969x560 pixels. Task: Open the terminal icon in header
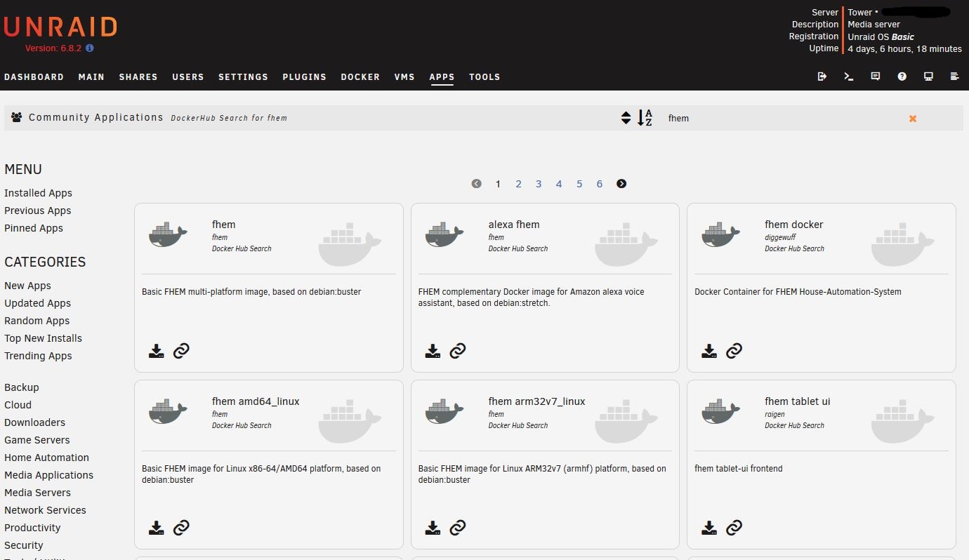coord(849,76)
